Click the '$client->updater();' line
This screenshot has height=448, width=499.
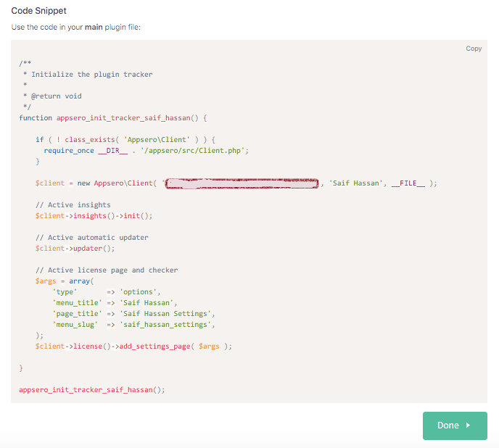click(x=75, y=249)
